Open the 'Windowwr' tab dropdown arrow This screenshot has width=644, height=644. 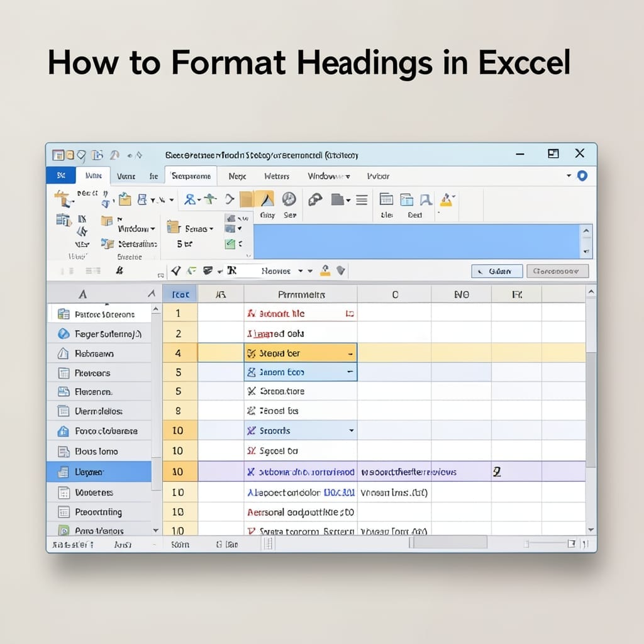click(348, 177)
